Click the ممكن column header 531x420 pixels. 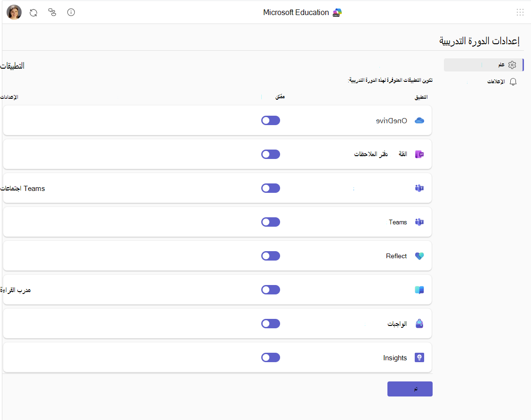coord(280,97)
